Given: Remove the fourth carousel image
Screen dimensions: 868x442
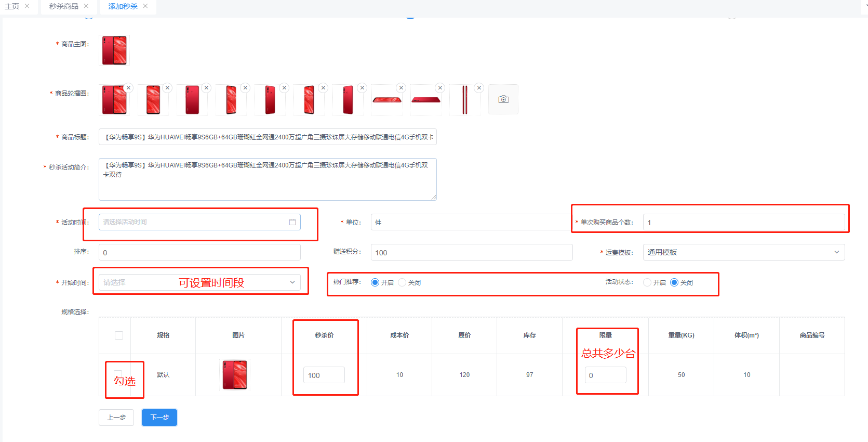Looking at the screenshot, I should click(x=245, y=88).
